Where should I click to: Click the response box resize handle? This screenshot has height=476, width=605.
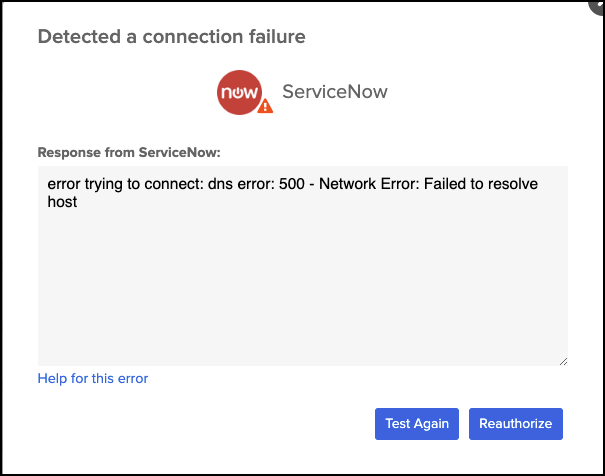(x=562, y=360)
